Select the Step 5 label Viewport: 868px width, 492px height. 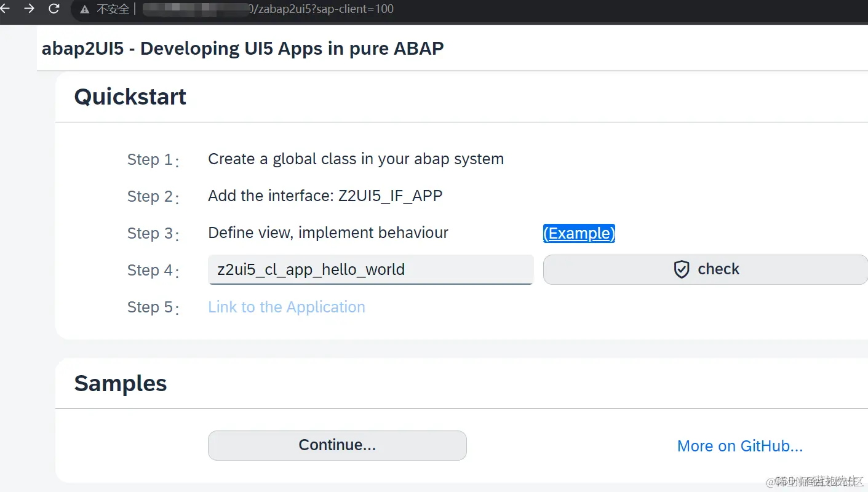(x=153, y=307)
